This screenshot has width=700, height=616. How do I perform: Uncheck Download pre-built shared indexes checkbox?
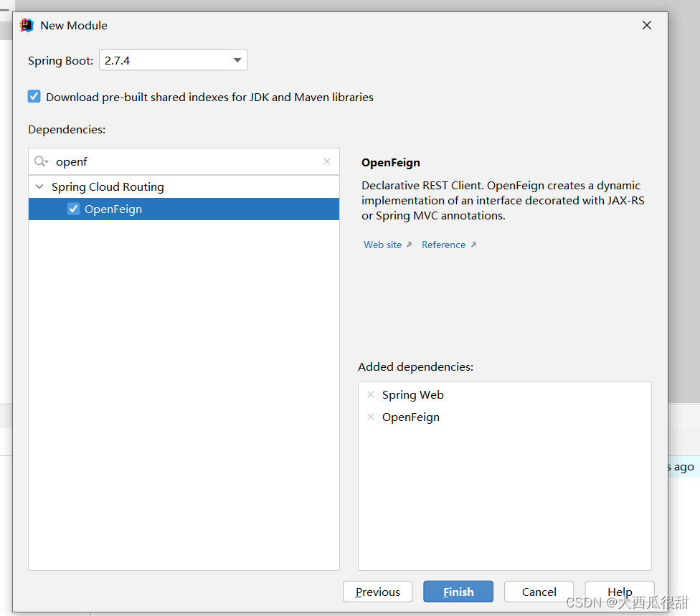[x=34, y=96]
